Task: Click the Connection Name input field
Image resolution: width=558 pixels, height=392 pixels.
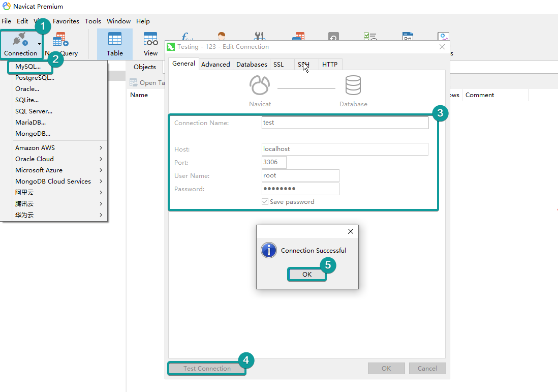Action: pos(345,123)
